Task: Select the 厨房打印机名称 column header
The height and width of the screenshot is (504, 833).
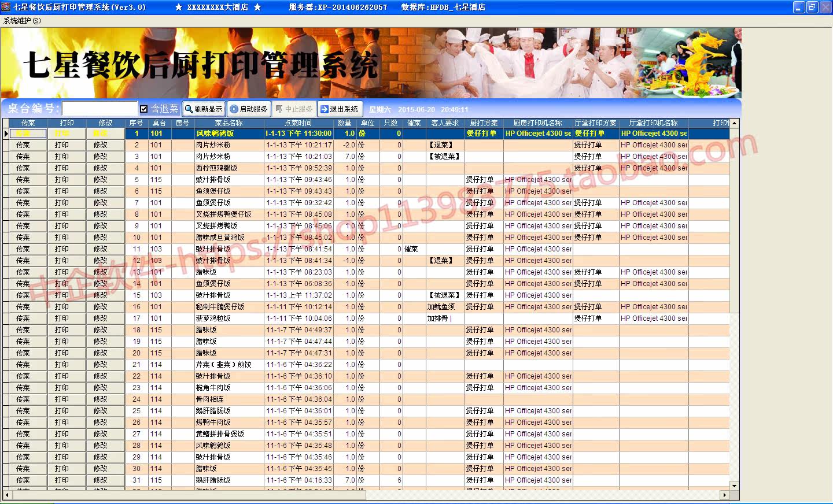Action: tap(538, 123)
